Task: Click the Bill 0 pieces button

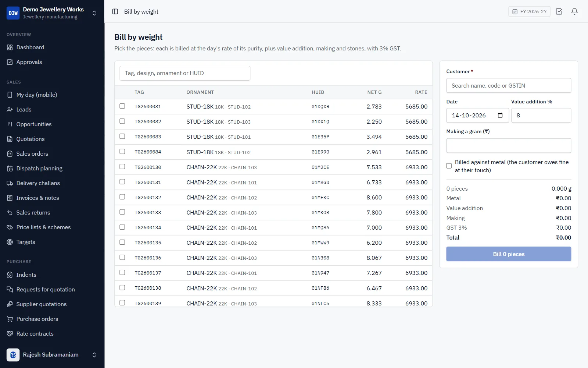Action: tap(509, 254)
